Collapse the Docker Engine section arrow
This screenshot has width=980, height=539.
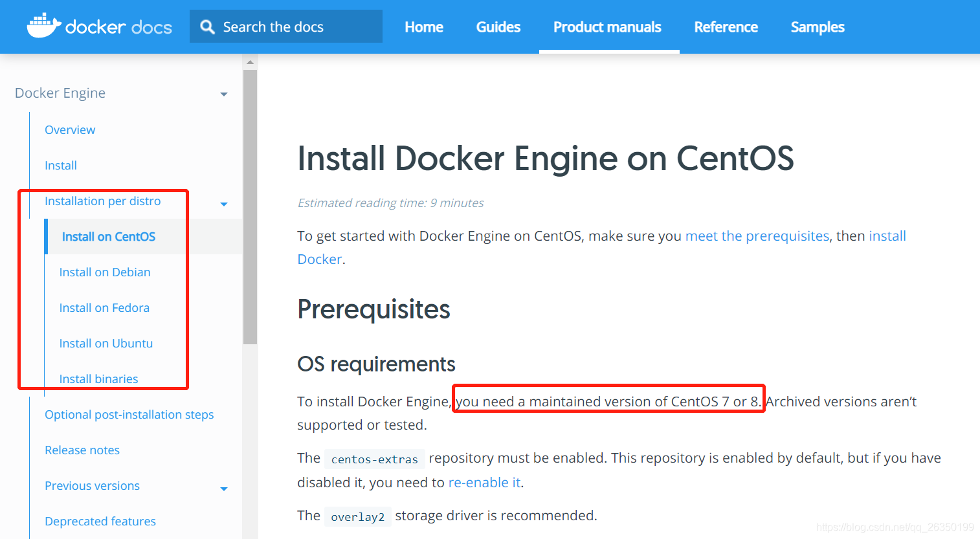click(224, 94)
